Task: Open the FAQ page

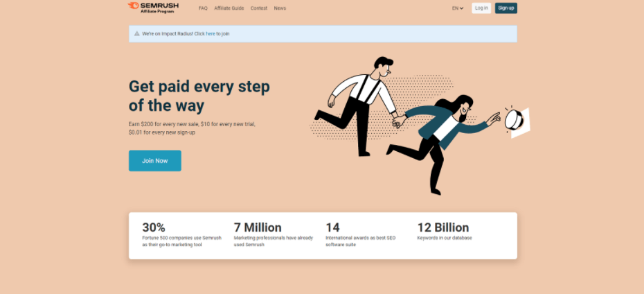Action: (203, 8)
